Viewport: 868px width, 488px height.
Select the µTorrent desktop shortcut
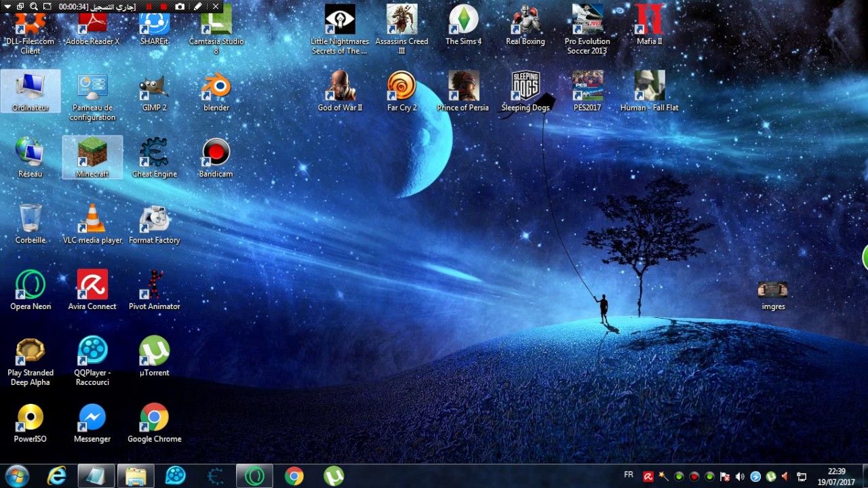coord(154,357)
